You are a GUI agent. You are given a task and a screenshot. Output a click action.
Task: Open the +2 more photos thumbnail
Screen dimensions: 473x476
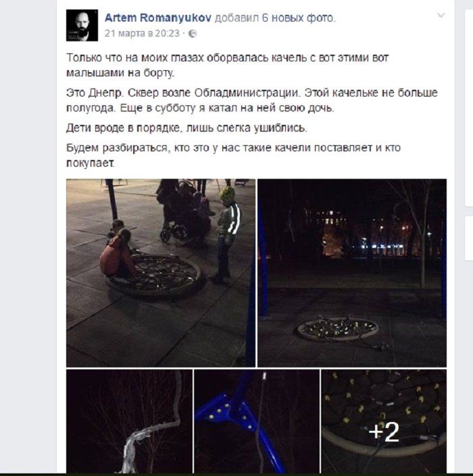(384, 421)
